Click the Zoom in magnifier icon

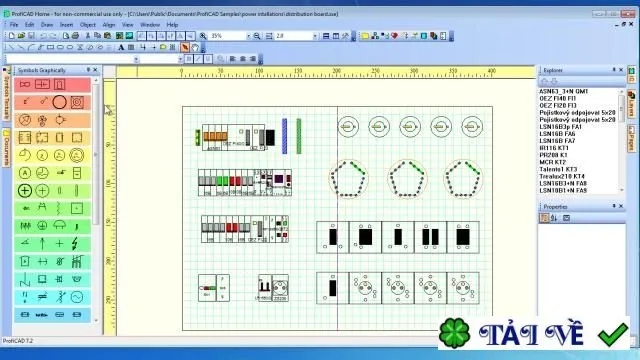coord(203,36)
